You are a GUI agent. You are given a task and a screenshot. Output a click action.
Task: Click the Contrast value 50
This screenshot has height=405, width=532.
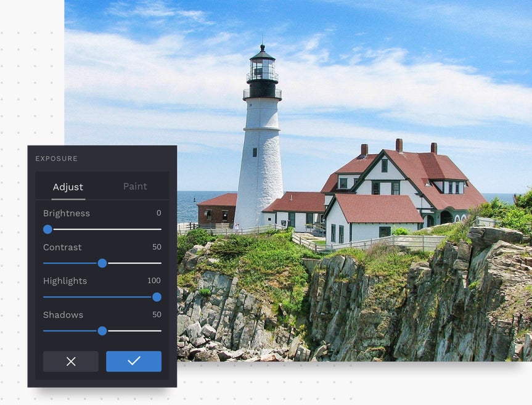[157, 247]
